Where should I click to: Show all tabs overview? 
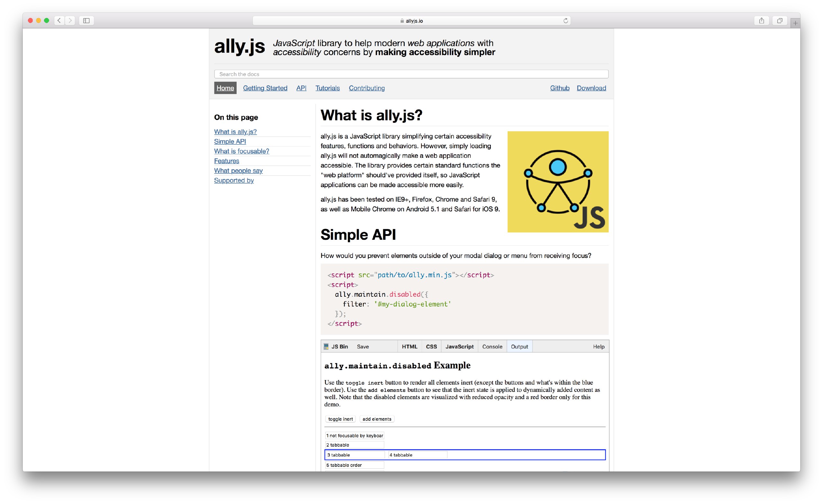click(x=780, y=20)
